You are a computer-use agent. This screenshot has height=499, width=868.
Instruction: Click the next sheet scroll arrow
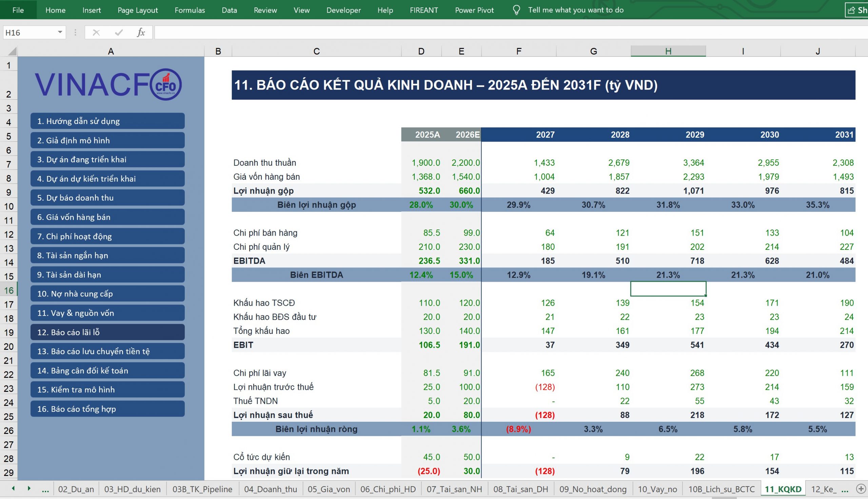point(29,488)
